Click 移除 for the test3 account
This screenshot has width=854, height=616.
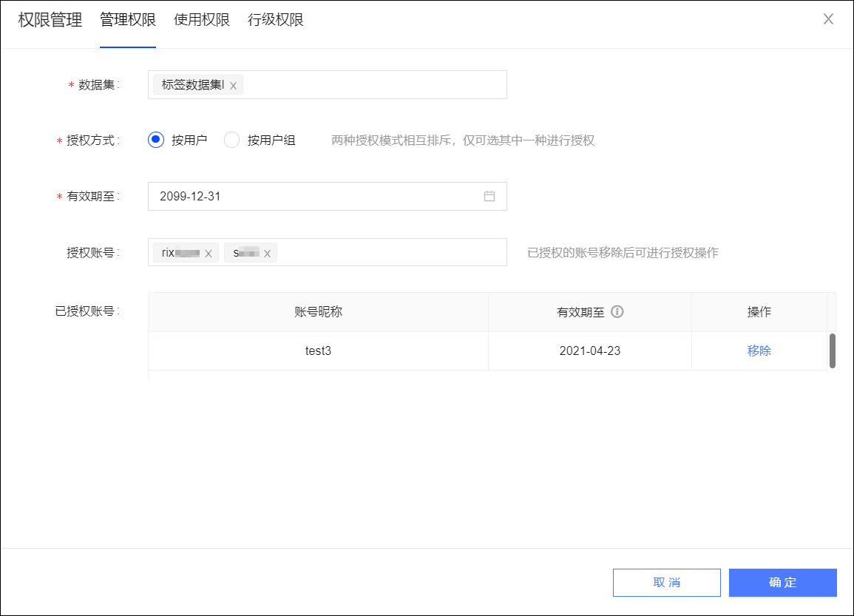pyautogui.click(x=759, y=351)
